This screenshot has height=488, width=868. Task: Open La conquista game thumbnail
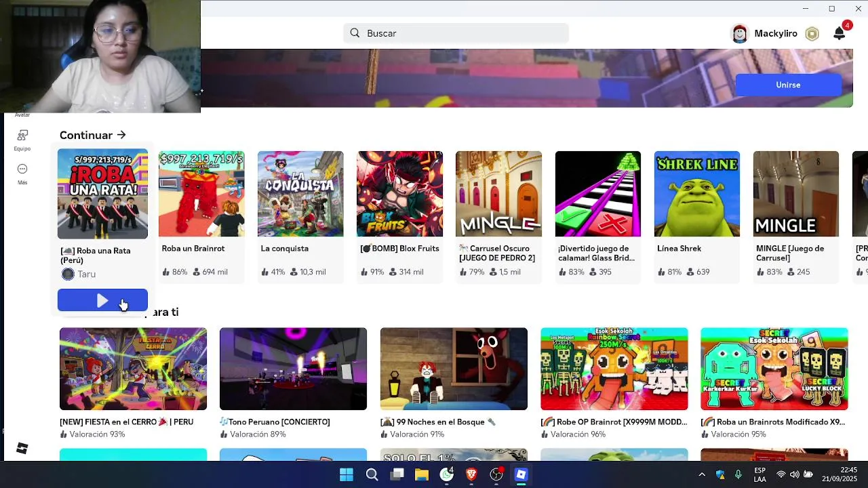pyautogui.click(x=300, y=194)
